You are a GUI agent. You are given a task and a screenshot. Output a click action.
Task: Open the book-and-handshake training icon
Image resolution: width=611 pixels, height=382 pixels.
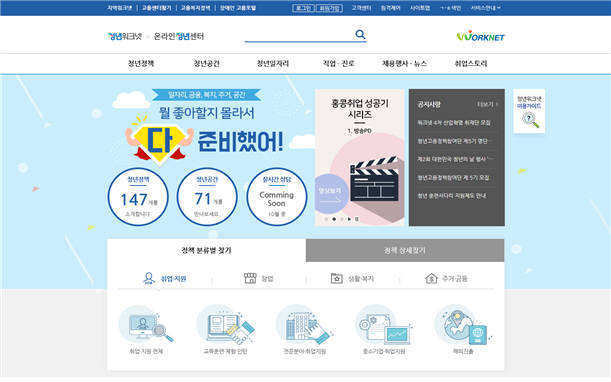pos(225,324)
